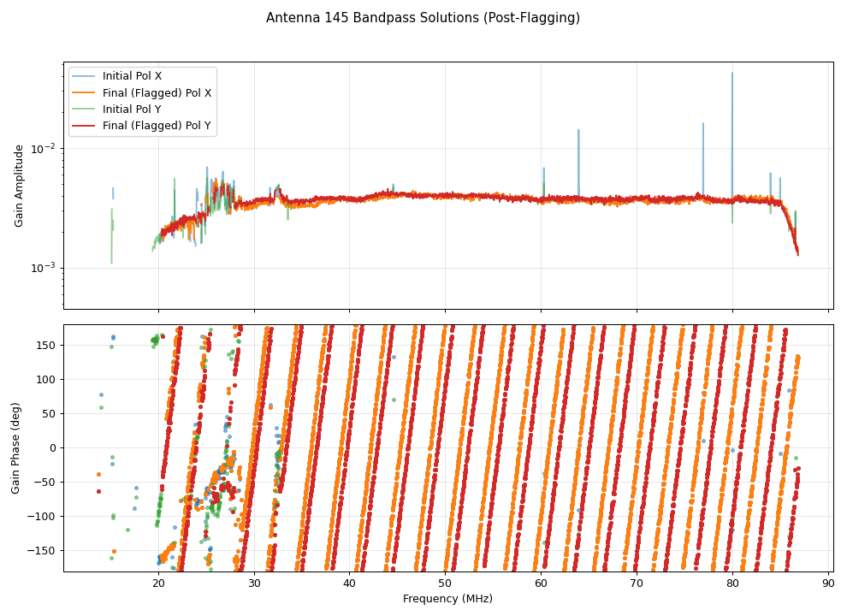Click the 'Frequency (MHz)' x-axis label
The image size is (847, 616).
[447, 599]
